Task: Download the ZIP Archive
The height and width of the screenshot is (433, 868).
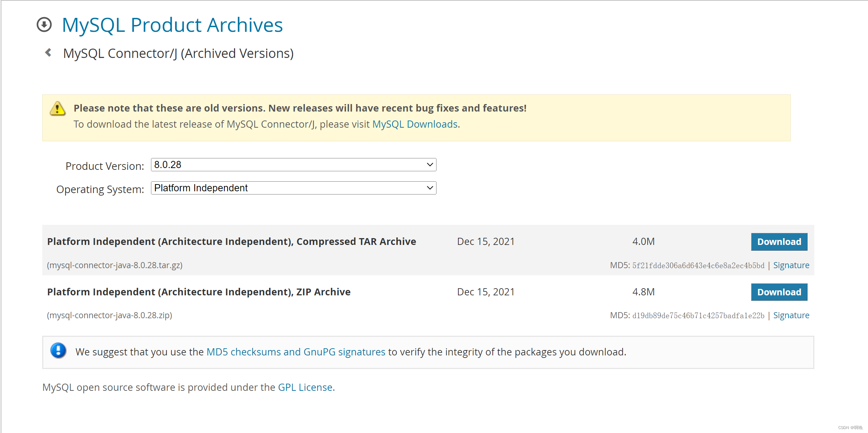Action: click(779, 292)
